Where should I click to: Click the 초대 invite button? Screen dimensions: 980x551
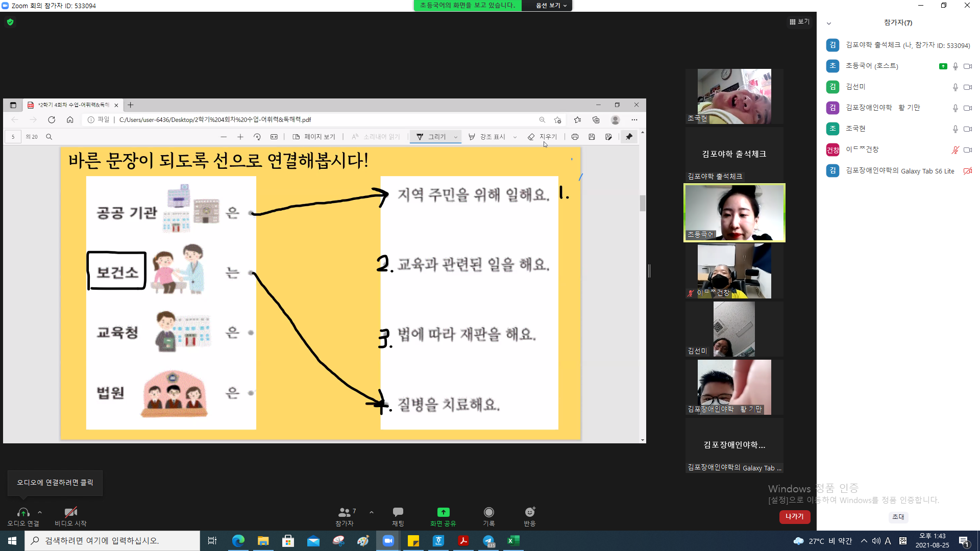click(x=898, y=517)
